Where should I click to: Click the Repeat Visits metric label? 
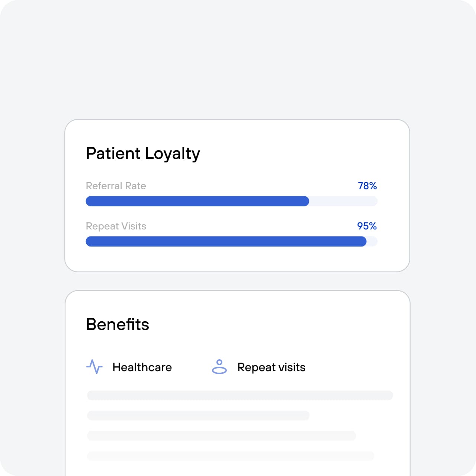point(116,226)
